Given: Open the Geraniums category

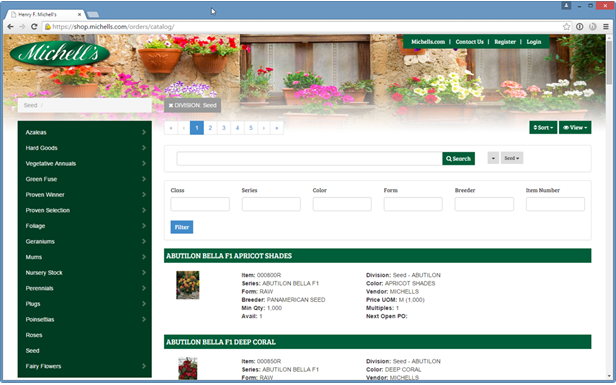Looking at the screenshot, I should [x=84, y=241].
